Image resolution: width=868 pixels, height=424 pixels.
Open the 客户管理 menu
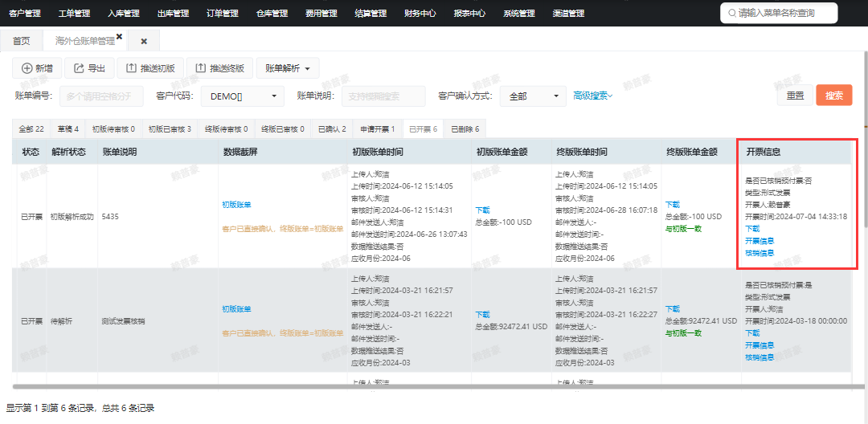coord(25,14)
